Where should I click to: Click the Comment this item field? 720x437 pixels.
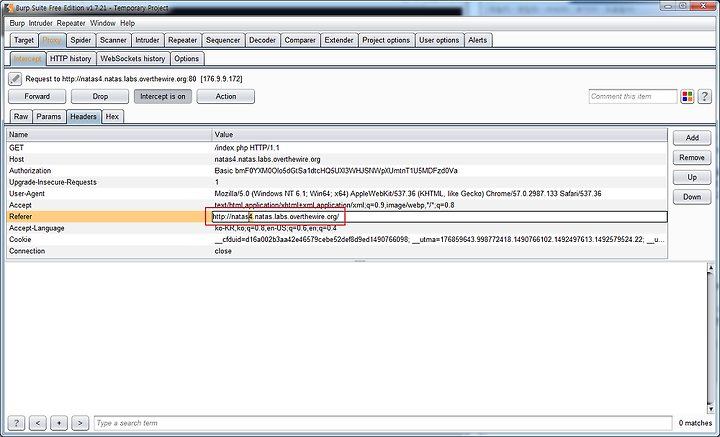[633, 96]
